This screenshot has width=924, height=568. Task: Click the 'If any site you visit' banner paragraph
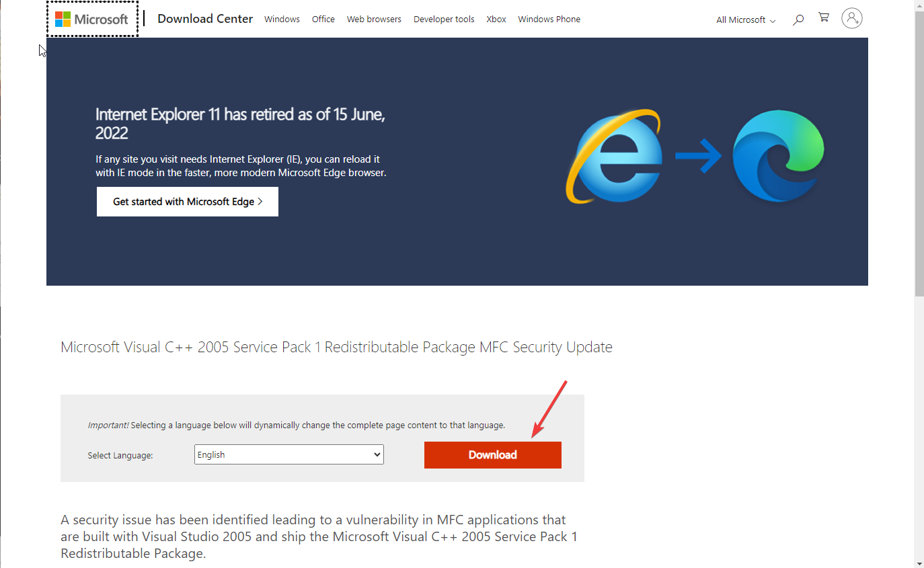tap(241, 166)
